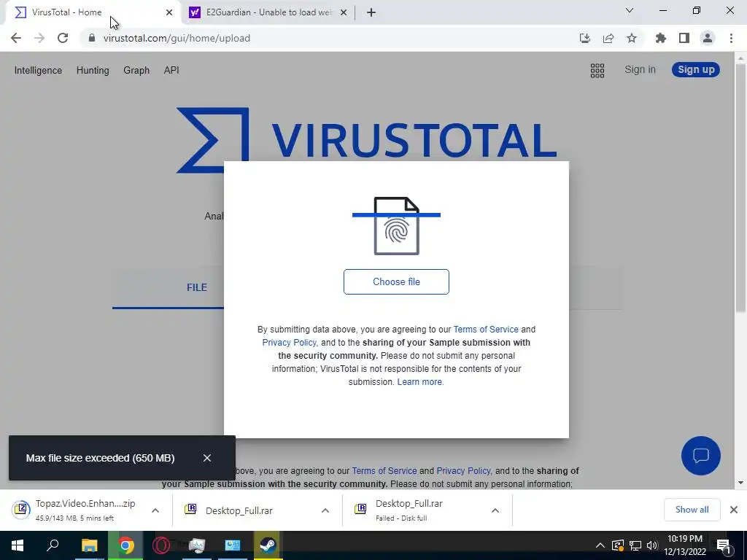Switch to the E2Guardian tab
This screenshot has width=747, height=560.
[268, 12]
